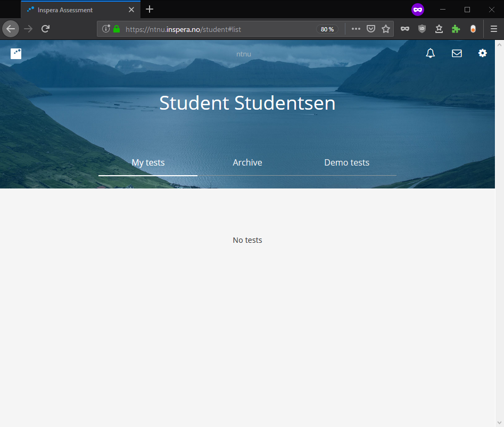Open the settings gear in page header
The image size is (504, 427).
(x=483, y=53)
